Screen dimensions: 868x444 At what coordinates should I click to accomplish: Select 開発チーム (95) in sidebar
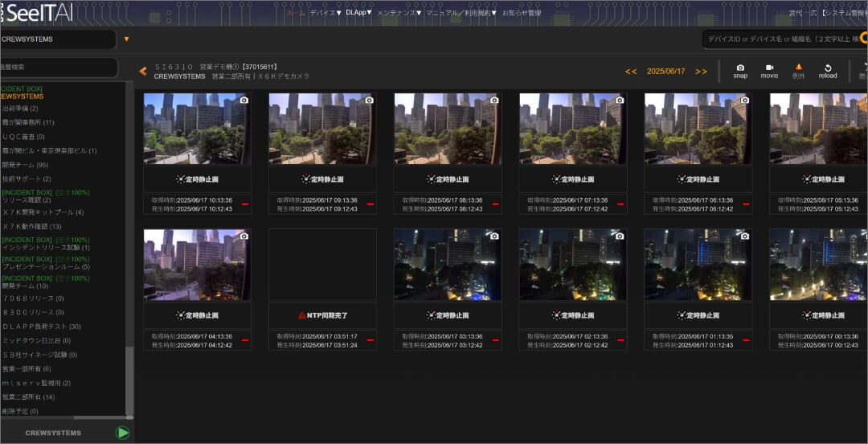tap(26, 164)
